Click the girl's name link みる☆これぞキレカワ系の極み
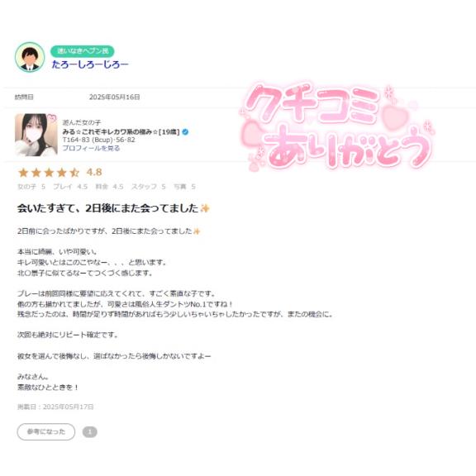This screenshot has width=476, height=476. tap(121, 131)
